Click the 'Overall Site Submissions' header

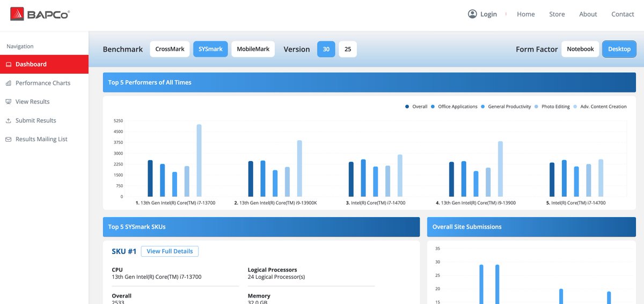tap(467, 227)
